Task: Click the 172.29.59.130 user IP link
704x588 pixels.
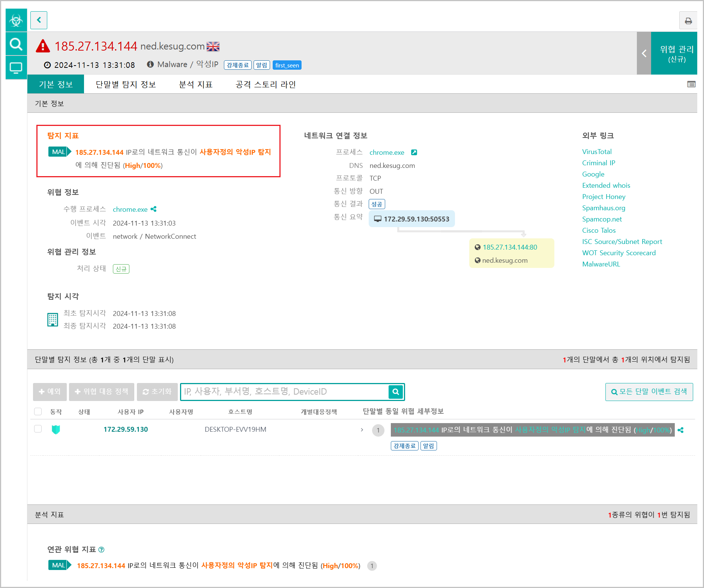Action: 126,429
